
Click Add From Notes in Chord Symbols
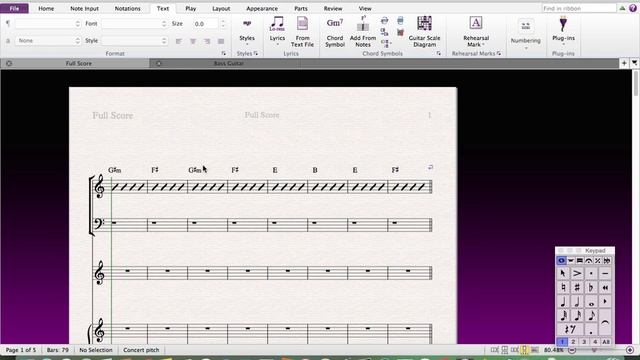click(x=362, y=32)
